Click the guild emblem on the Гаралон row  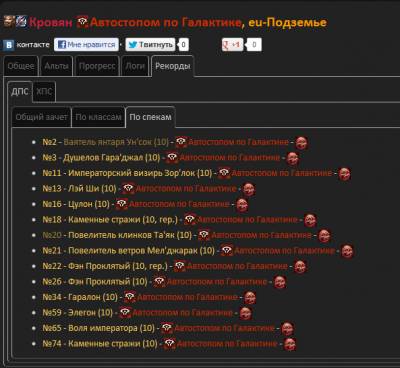click(130, 297)
